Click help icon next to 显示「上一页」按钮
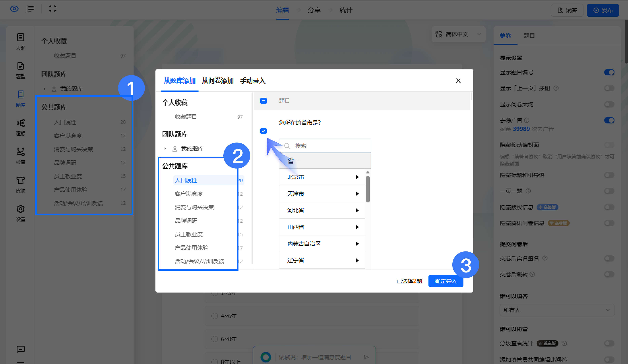 click(556, 88)
